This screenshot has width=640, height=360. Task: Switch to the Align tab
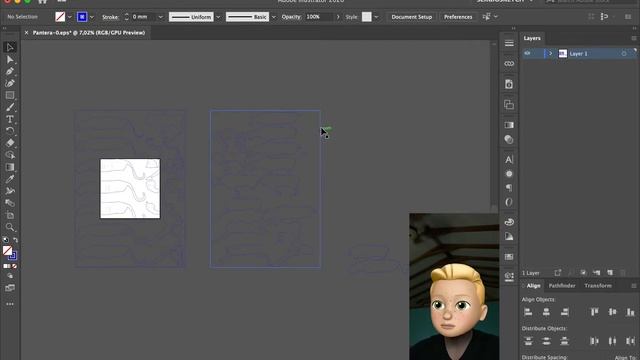coord(533,286)
